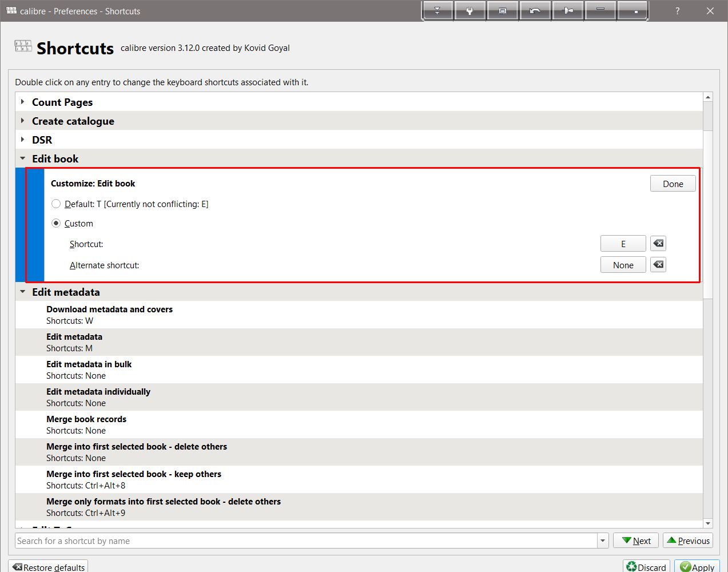This screenshot has width=728, height=572.
Task: Click the Apply button
Action: tap(697, 566)
